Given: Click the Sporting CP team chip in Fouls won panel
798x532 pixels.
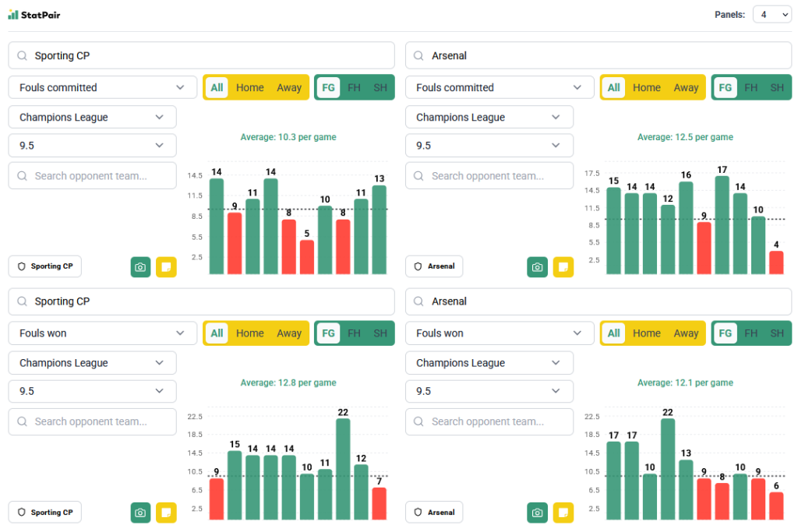Looking at the screenshot, I should pos(45,512).
